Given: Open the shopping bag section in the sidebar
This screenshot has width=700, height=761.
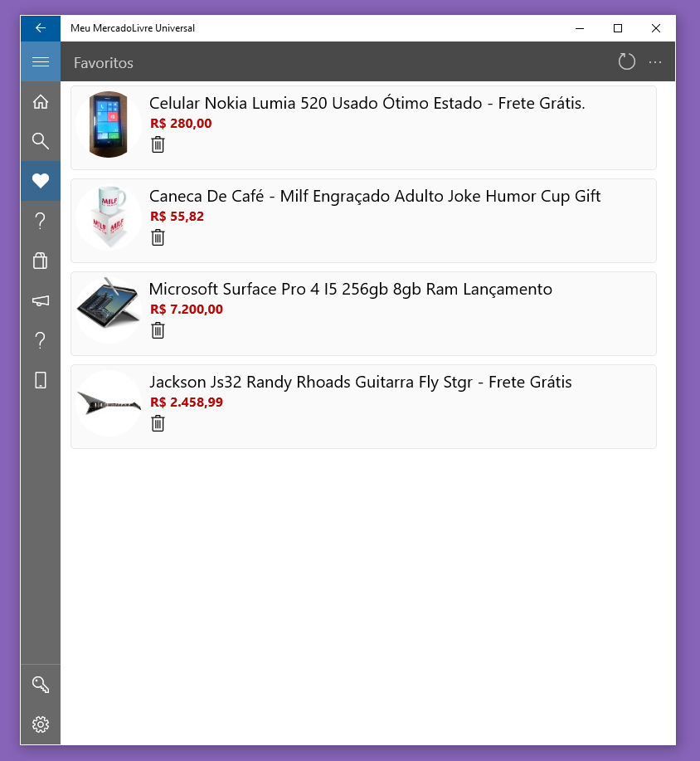Looking at the screenshot, I should pos(40,261).
